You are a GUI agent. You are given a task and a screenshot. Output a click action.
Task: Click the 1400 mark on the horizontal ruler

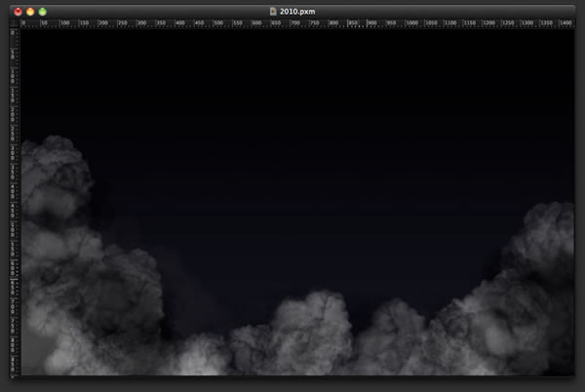pyautogui.click(x=565, y=23)
